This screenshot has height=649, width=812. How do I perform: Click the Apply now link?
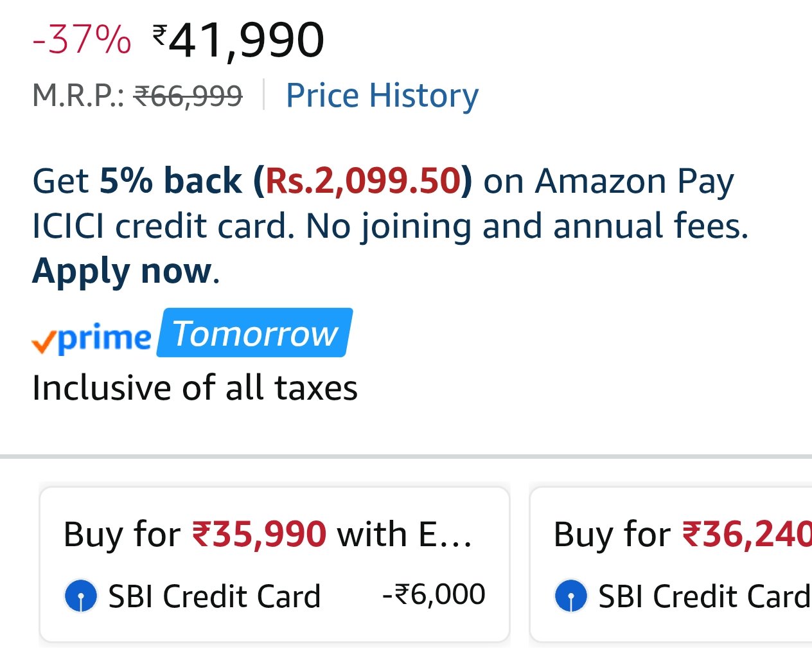(x=122, y=271)
